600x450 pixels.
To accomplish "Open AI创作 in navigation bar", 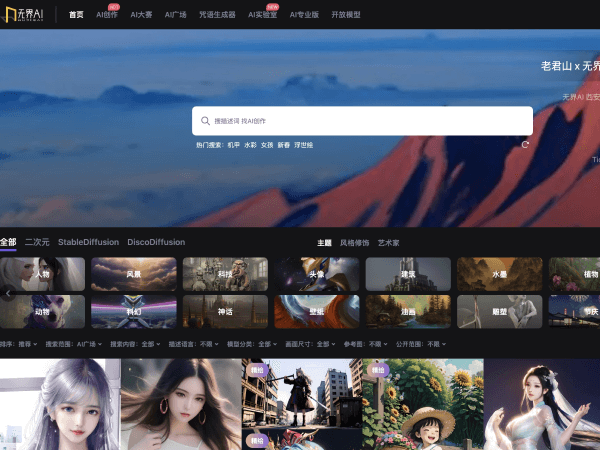I will (106, 15).
